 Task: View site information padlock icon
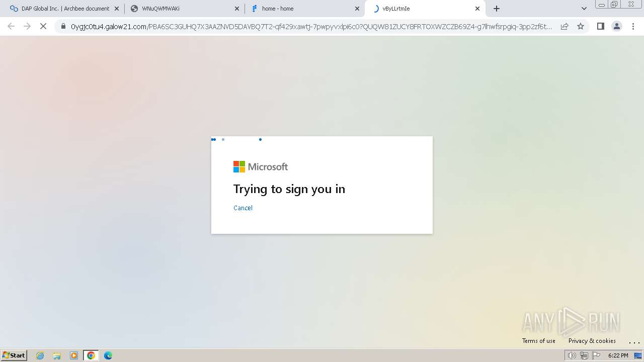tap(63, 27)
